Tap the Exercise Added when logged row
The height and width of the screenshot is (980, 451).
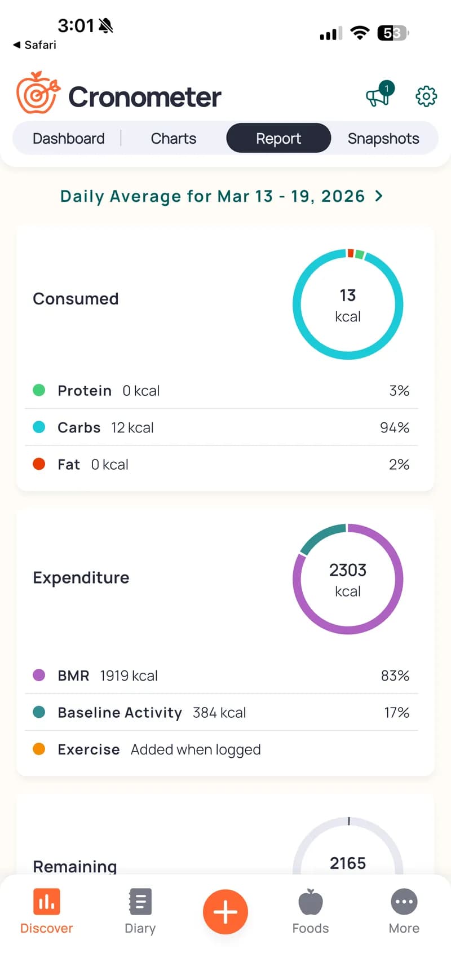tap(221, 749)
